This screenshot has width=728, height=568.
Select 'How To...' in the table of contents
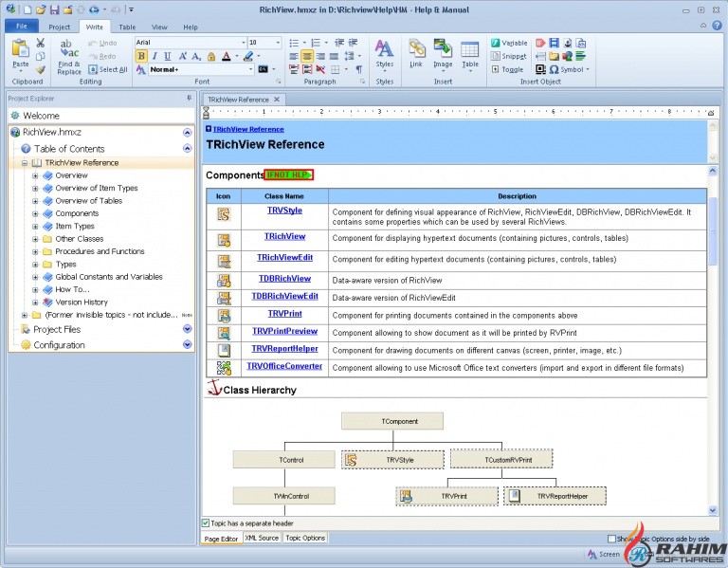[72, 289]
